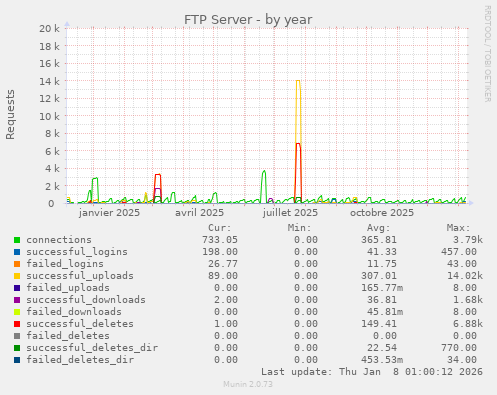Click the purple successful_downloads swatch
Screen dimensions: 497x395
tap(17, 300)
